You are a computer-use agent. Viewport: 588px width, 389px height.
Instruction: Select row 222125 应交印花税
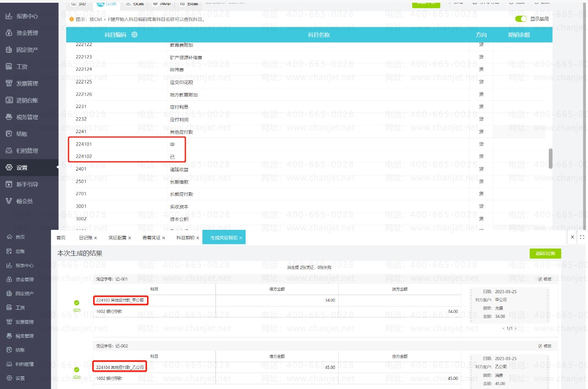(x=309, y=82)
